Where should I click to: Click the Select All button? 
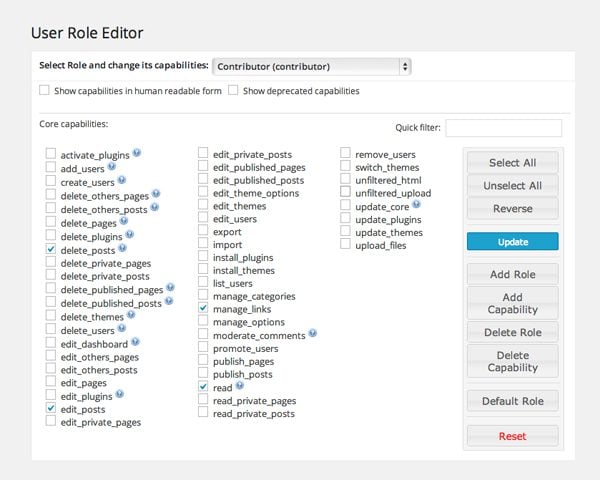click(x=512, y=163)
